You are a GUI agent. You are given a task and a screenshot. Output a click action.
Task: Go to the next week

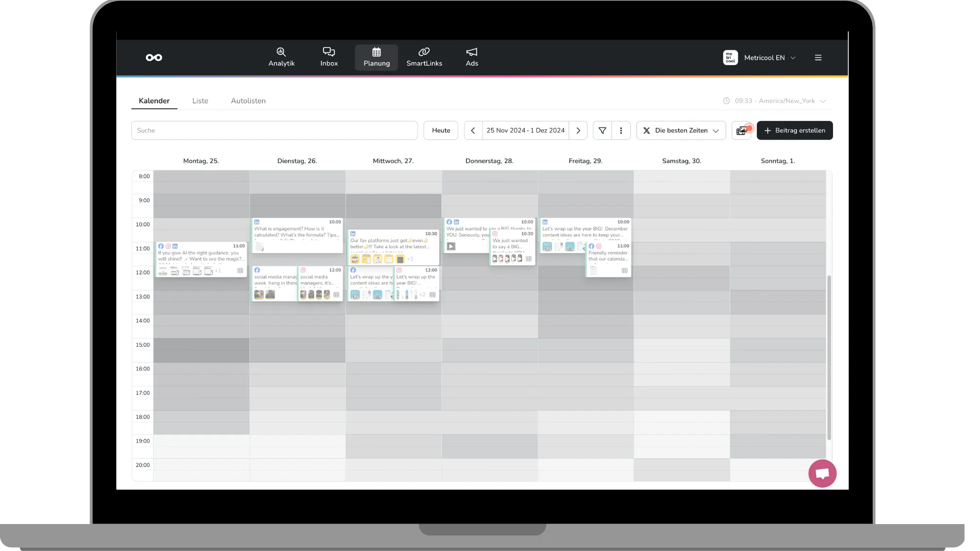coord(578,131)
